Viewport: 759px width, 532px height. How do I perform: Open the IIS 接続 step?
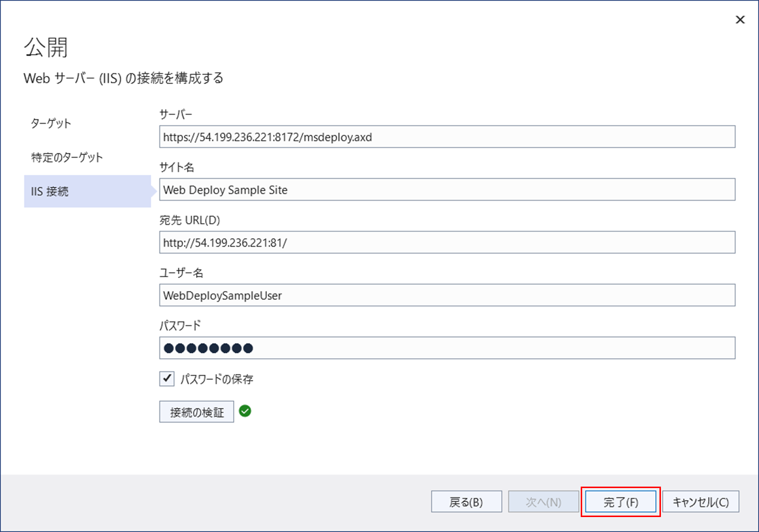click(x=87, y=191)
